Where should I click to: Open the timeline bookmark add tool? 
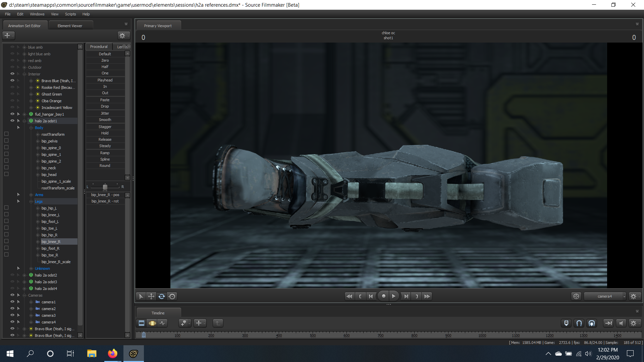(x=184, y=323)
